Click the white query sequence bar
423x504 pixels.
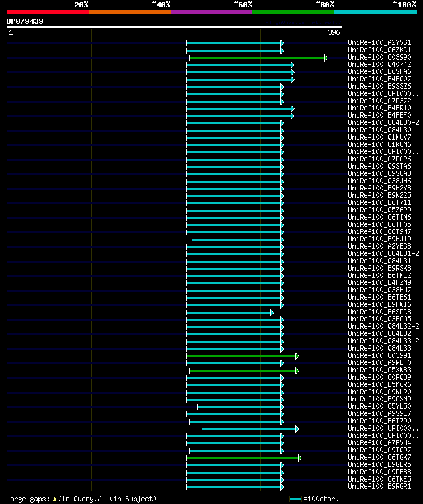click(174, 27)
